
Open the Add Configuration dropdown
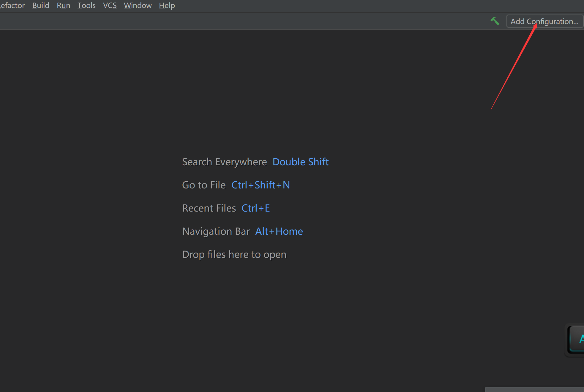(544, 21)
